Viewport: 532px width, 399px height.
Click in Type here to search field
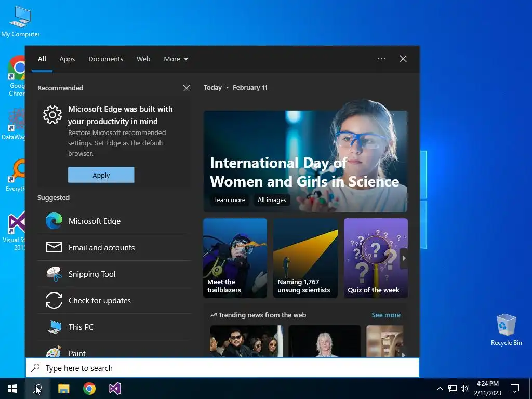(x=222, y=368)
